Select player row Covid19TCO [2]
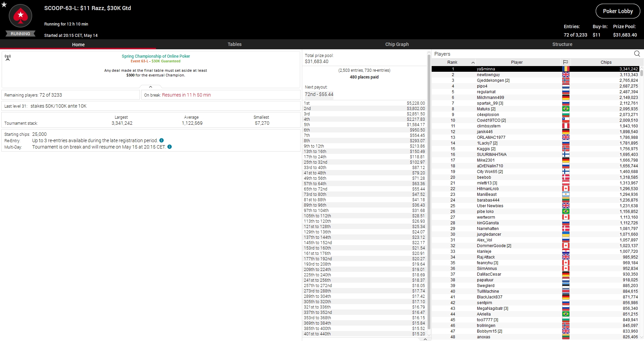Viewport: 644px width, 341px height. [x=535, y=120]
